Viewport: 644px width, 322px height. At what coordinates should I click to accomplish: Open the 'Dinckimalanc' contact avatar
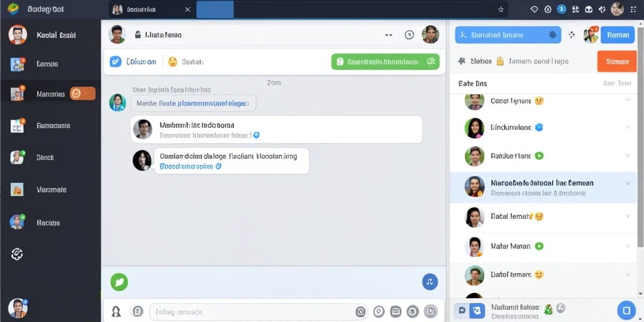474,128
